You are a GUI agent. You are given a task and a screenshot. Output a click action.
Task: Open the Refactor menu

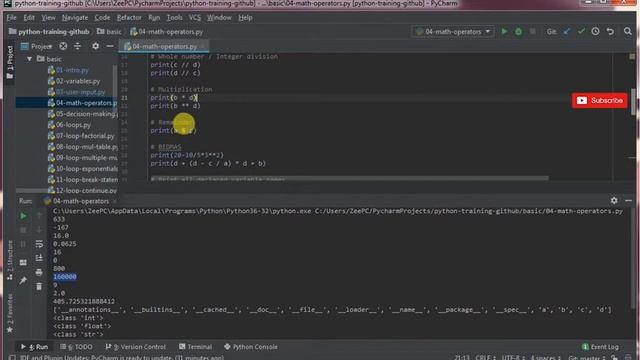click(129, 18)
